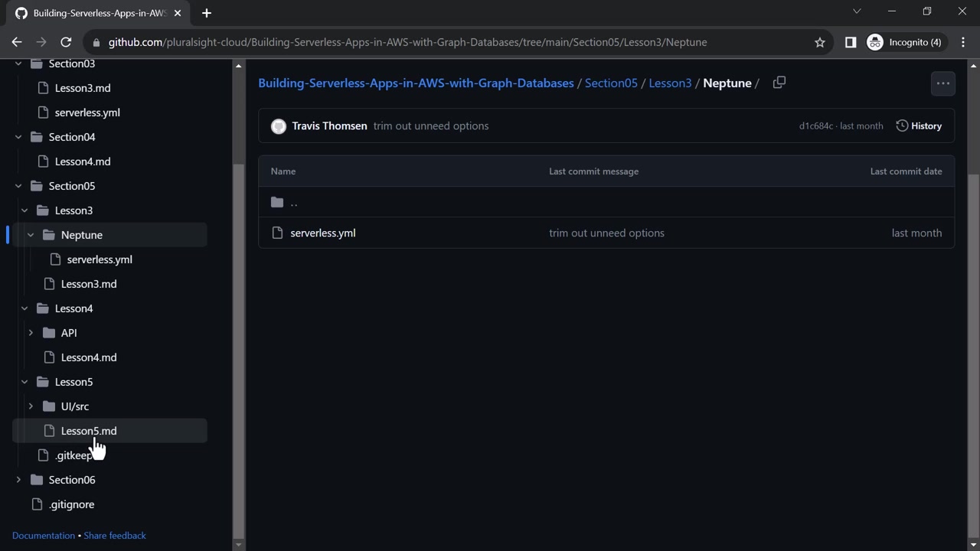Image resolution: width=980 pixels, height=551 pixels.
Task: Go to repository root breadcrumb
Action: click(x=416, y=83)
